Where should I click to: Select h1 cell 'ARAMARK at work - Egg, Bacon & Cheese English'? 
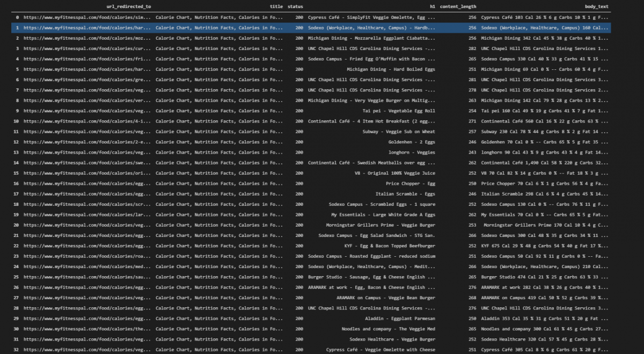(371, 287)
